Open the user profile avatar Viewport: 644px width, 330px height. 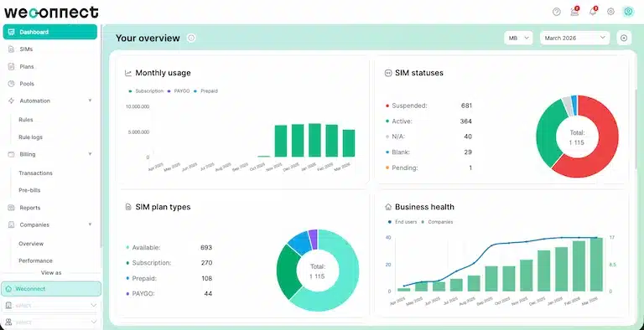[628, 12]
